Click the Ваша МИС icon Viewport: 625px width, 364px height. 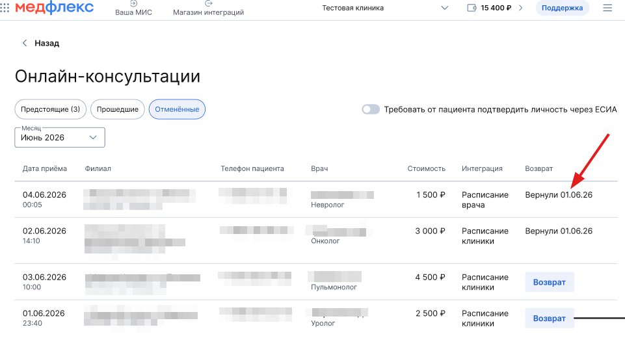[x=133, y=4]
